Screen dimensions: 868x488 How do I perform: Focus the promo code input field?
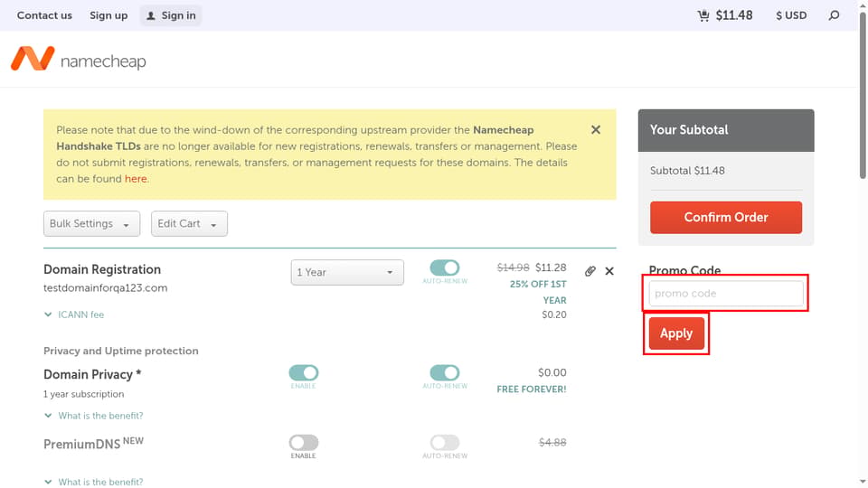[x=726, y=293]
